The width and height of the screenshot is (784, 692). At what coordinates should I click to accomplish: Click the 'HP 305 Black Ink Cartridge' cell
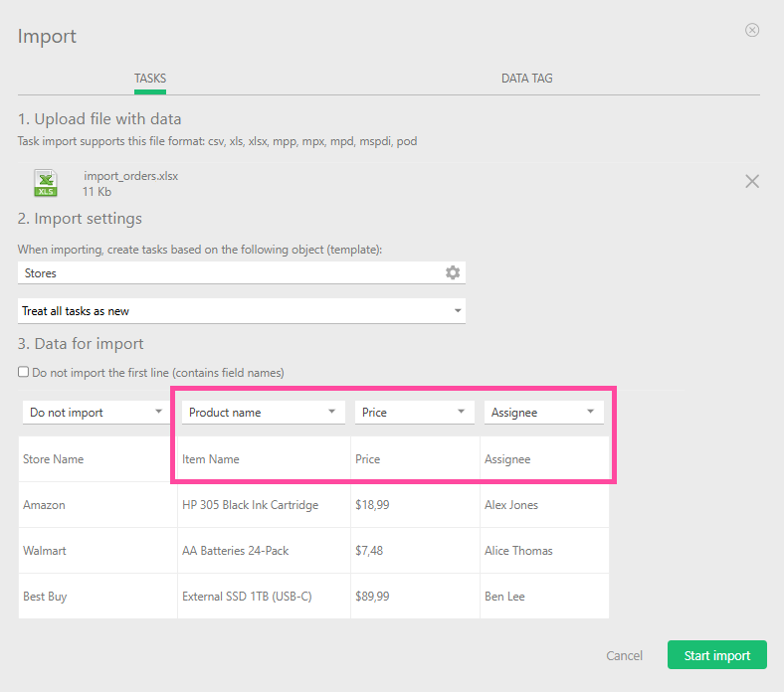pos(250,505)
